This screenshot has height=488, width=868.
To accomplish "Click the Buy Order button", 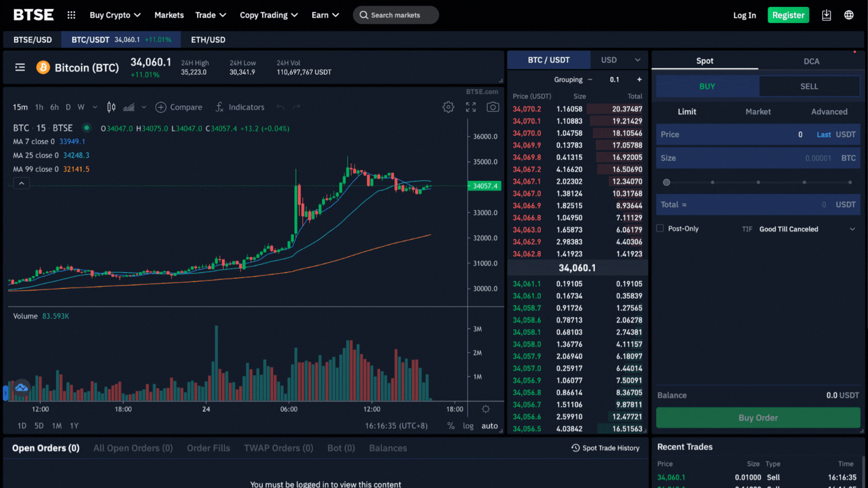I will pos(758,418).
